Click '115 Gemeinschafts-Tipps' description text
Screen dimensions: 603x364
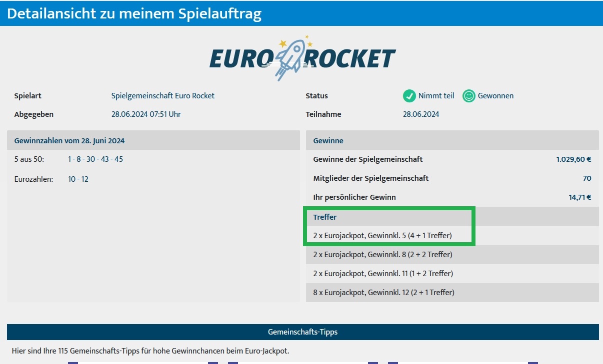pyautogui.click(x=150, y=351)
